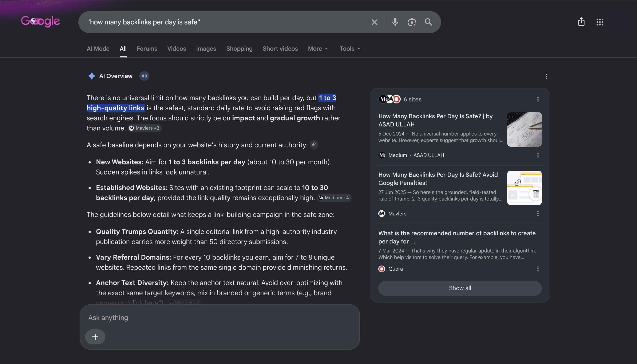Image resolution: width=637 pixels, height=364 pixels.
Task: Click 'Vary Referral Domains:' bullet heading
Action: click(134, 257)
